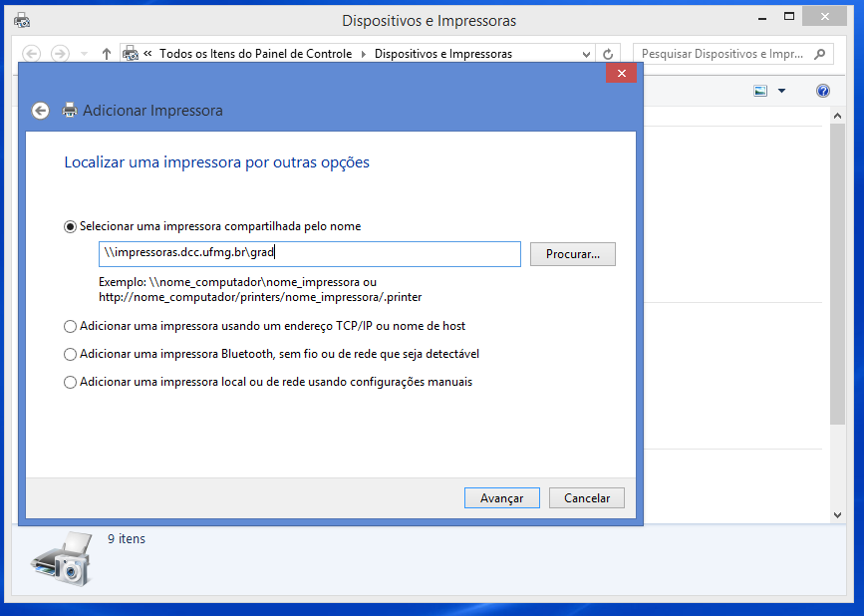Expand the hidden breadcrumb path chevrons

tap(147, 54)
